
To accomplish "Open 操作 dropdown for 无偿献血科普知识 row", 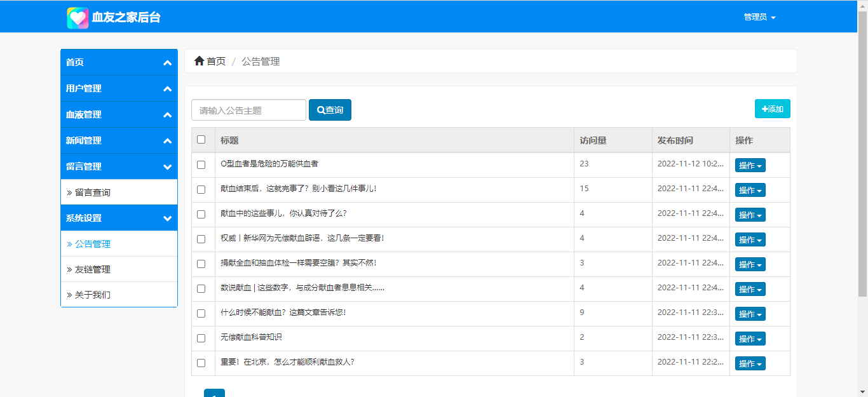I will coord(750,339).
